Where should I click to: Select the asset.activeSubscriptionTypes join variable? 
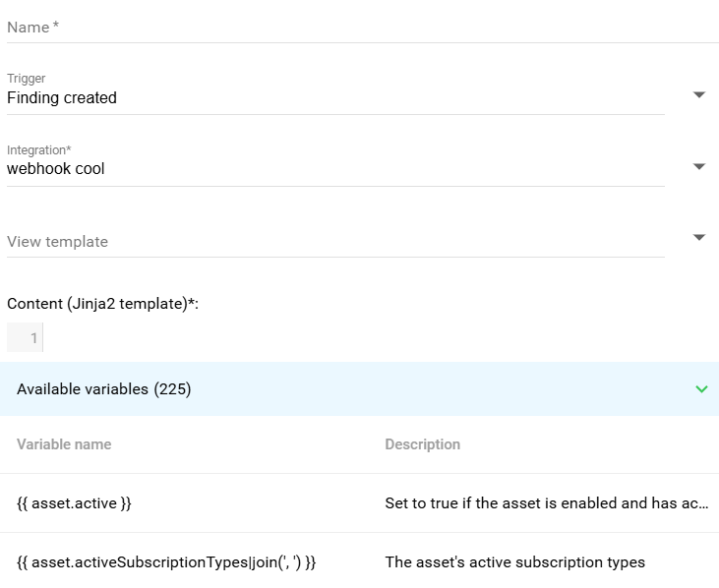click(166, 562)
